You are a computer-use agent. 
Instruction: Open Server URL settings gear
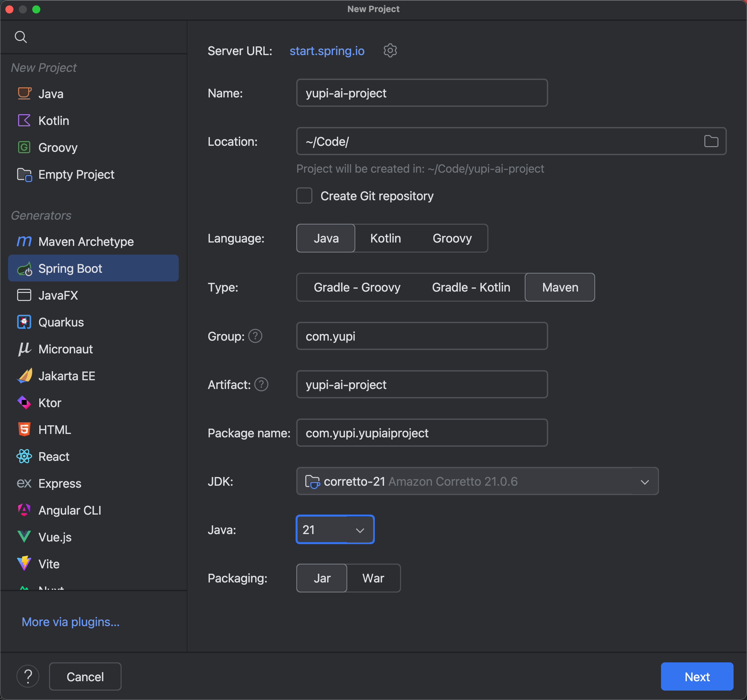pyautogui.click(x=390, y=50)
